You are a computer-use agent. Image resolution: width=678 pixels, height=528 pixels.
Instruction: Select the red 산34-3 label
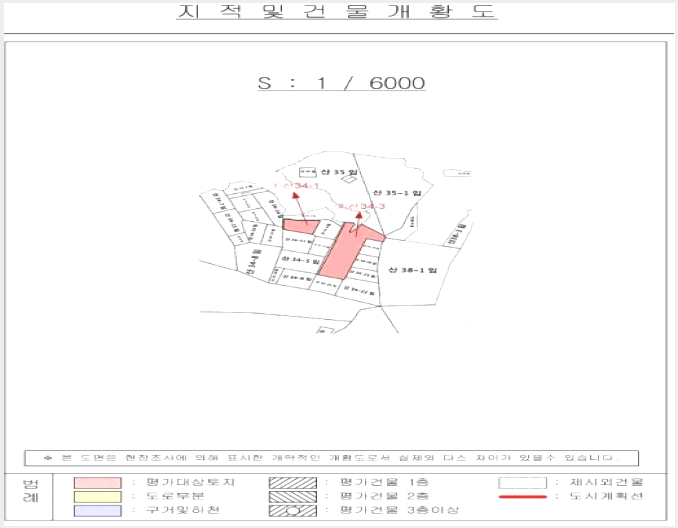coord(361,206)
